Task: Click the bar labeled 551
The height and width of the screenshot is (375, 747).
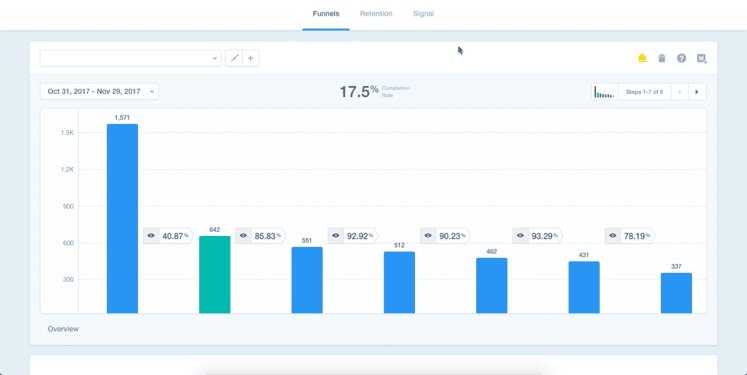Action: [307, 280]
